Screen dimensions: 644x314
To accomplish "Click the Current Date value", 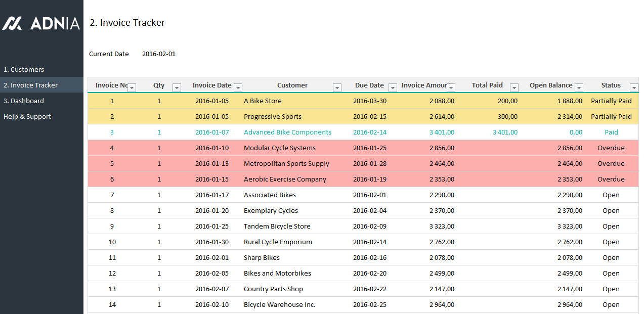I will point(159,54).
